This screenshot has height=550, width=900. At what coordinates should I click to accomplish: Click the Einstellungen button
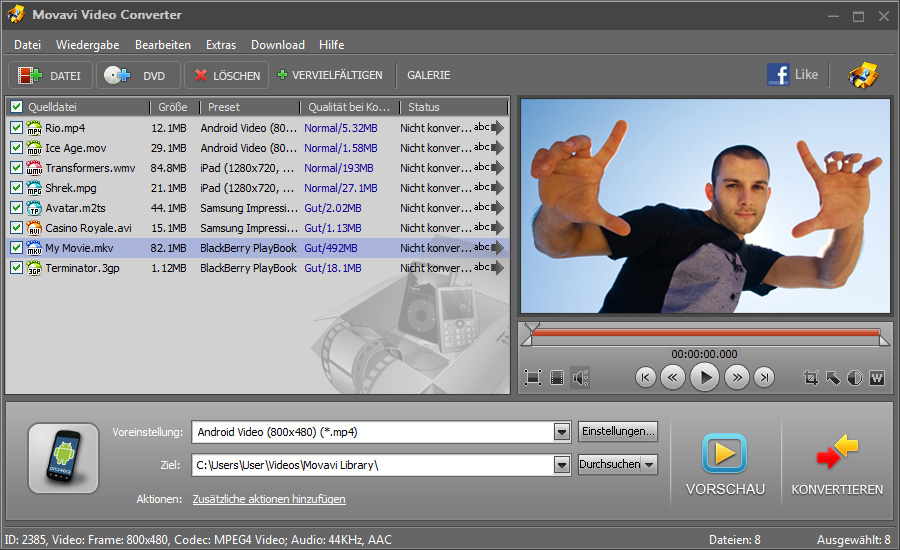(x=617, y=432)
